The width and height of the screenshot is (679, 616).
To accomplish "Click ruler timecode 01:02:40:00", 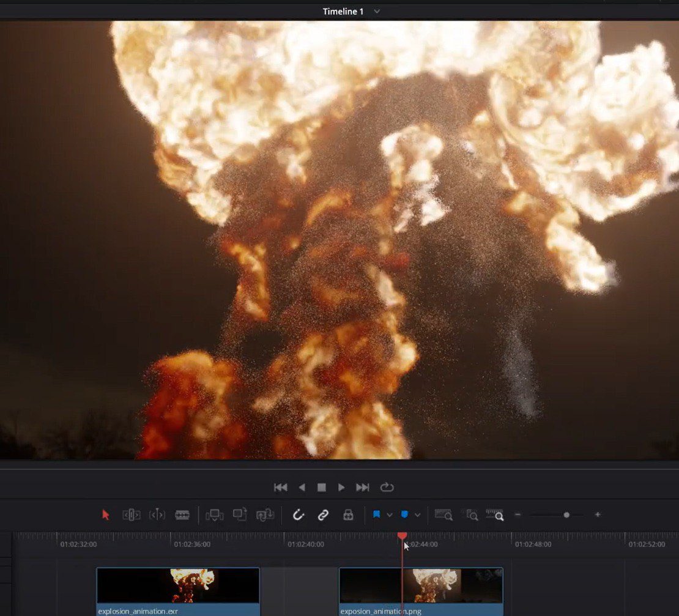I will point(306,544).
